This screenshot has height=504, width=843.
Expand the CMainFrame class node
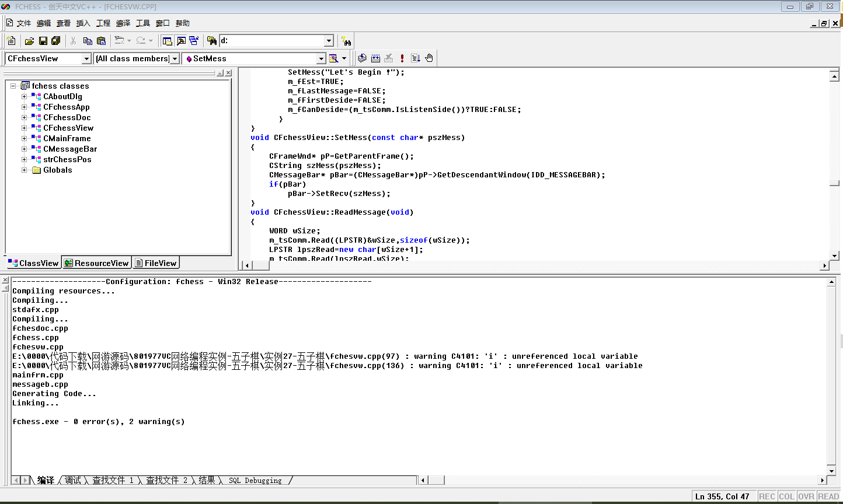tap(24, 138)
